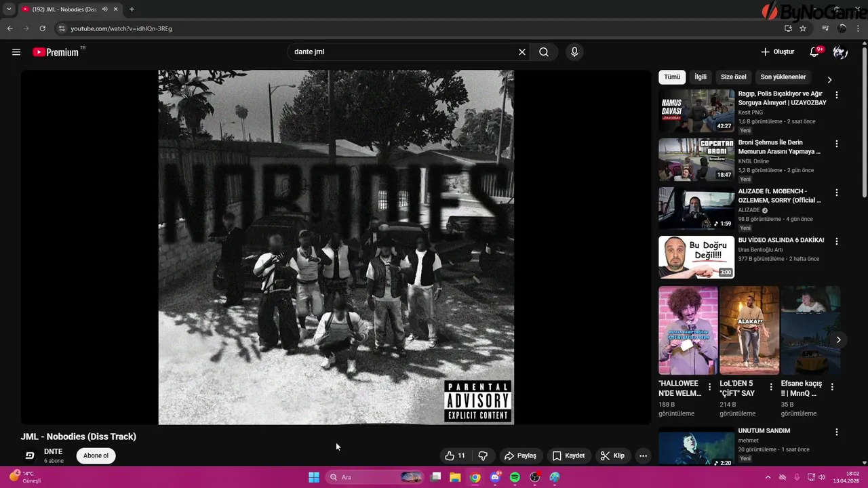Open the YouTube hamburger guide menu

tap(16, 52)
